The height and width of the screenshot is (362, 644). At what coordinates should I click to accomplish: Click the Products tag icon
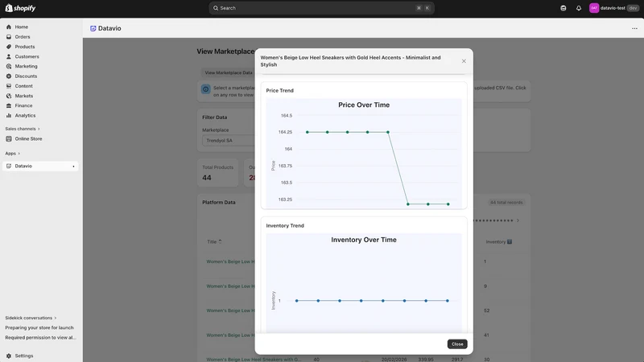(9, 47)
